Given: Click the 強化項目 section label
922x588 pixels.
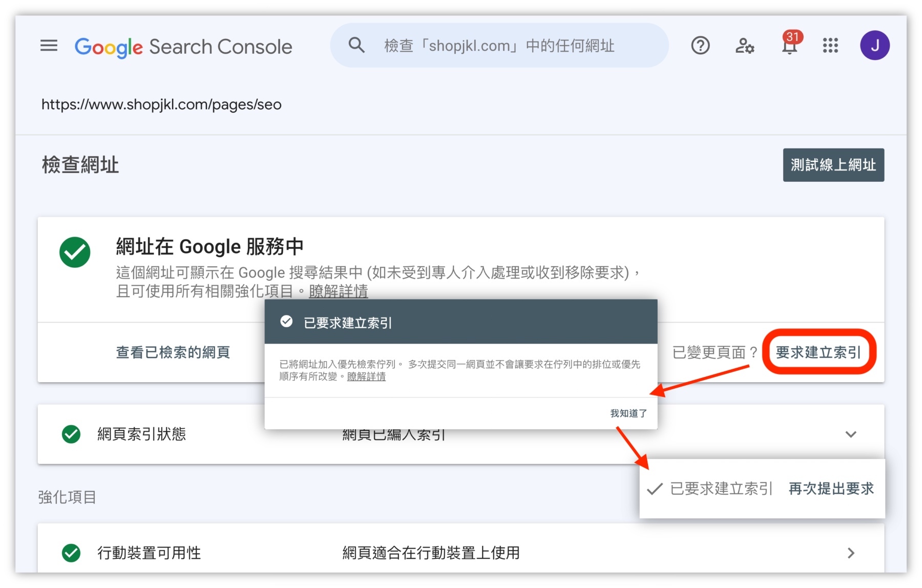Looking at the screenshot, I should tap(67, 497).
